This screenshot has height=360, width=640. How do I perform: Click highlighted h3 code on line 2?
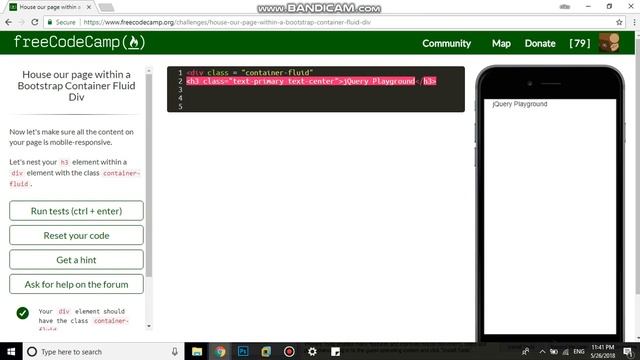point(311,81)
